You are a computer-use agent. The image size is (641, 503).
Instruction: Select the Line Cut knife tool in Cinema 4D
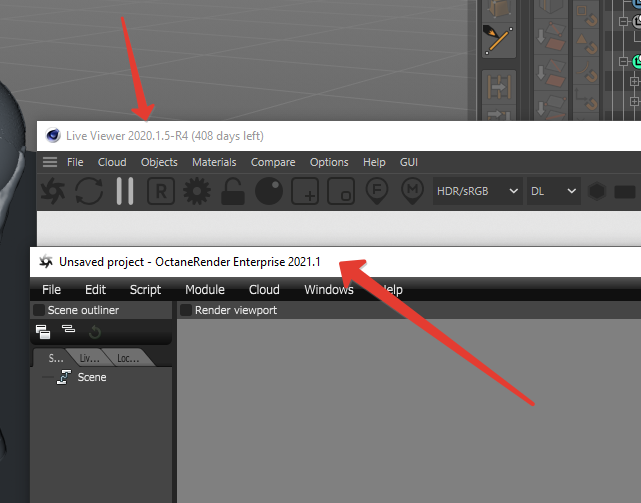499,40
